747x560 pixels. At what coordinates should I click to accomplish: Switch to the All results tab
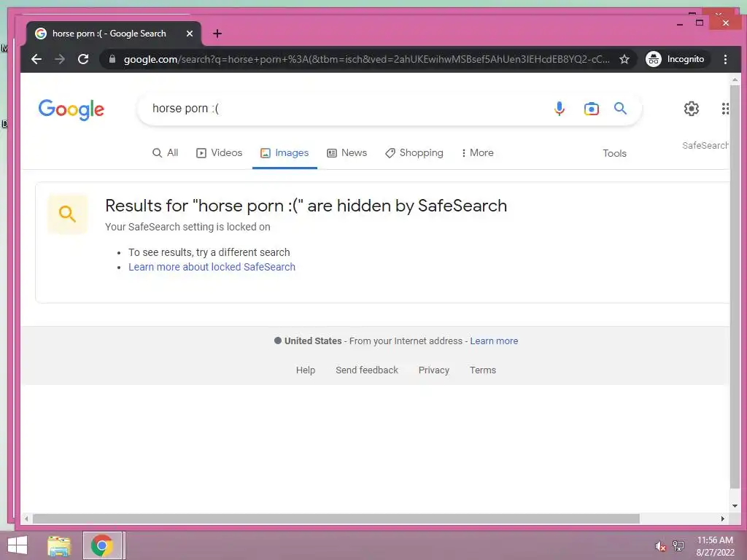coord(166,153)
